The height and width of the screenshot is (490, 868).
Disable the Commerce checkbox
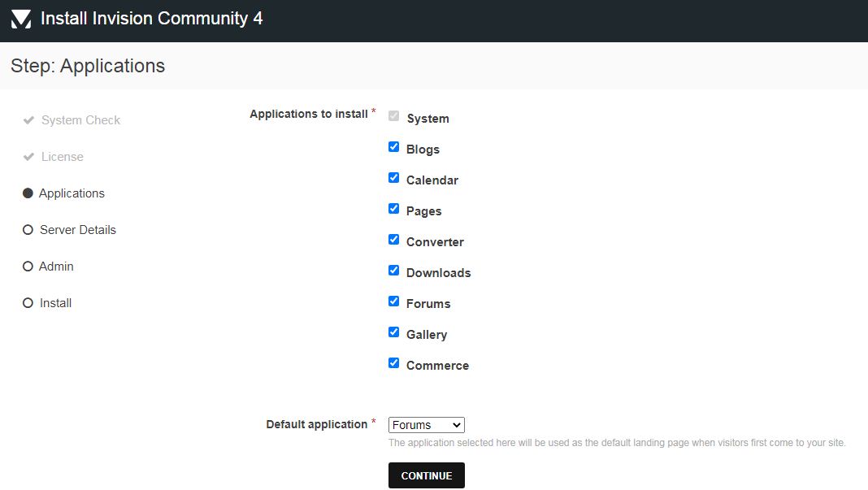tap(393, 362)
